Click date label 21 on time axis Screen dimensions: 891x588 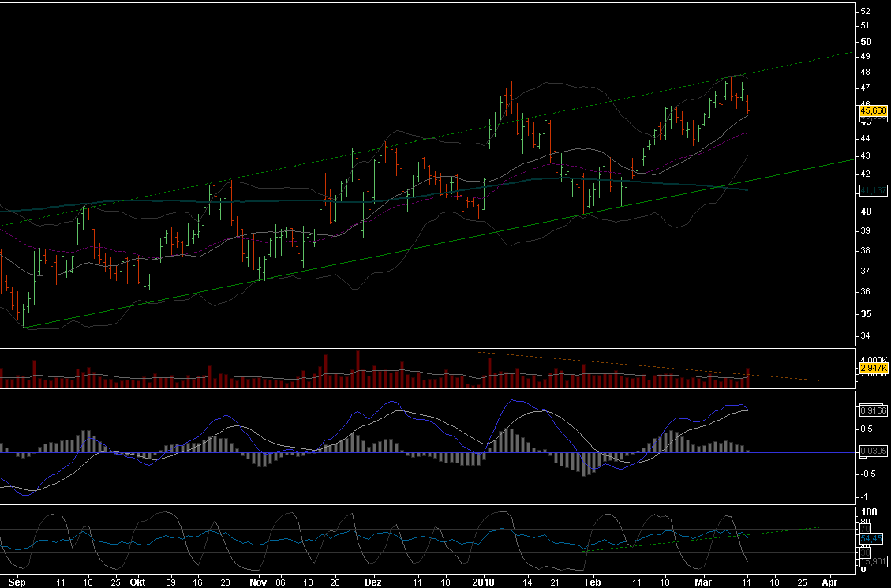(x=555, y=582)
